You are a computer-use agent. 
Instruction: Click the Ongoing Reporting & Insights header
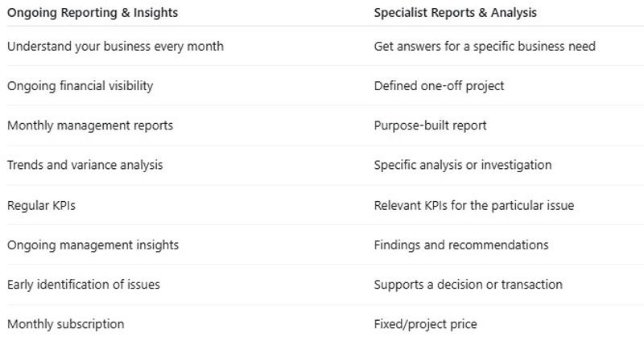pos(93,13)
